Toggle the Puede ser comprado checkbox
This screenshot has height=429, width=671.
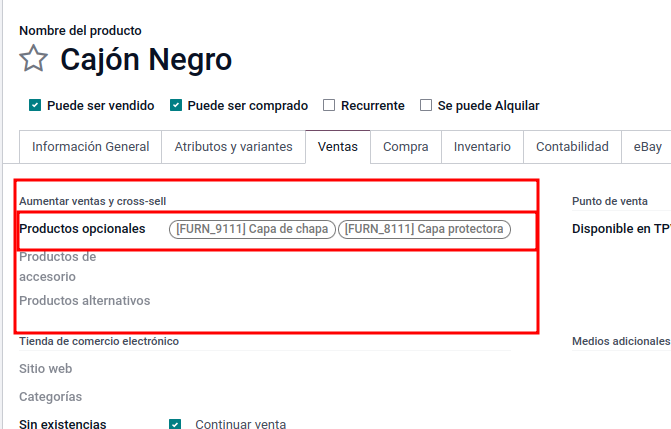[175, 105]
